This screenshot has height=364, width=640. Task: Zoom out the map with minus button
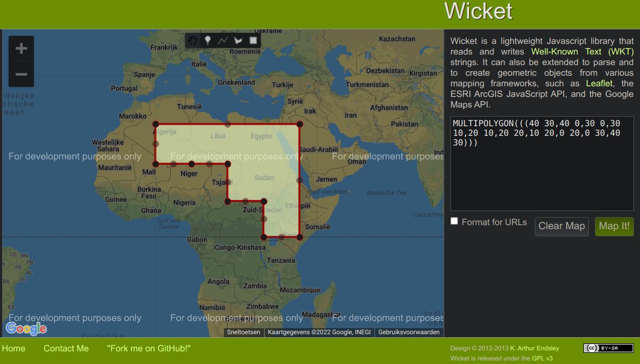21,74
